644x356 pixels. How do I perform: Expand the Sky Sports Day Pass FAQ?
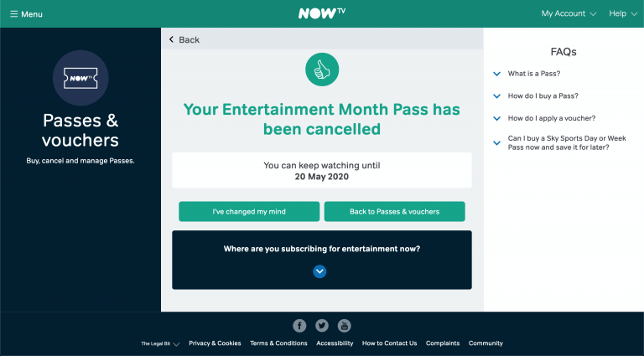[x=566, y=142]
